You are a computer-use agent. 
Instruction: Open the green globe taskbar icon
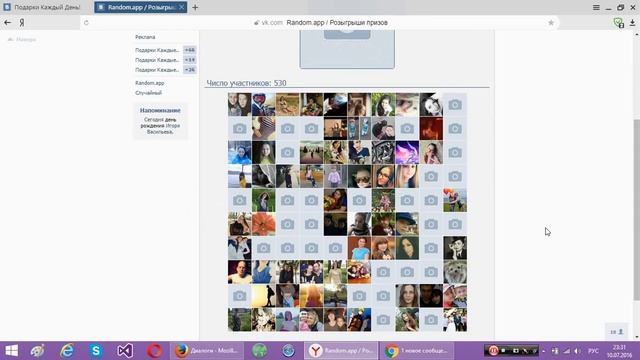[260, 351]
